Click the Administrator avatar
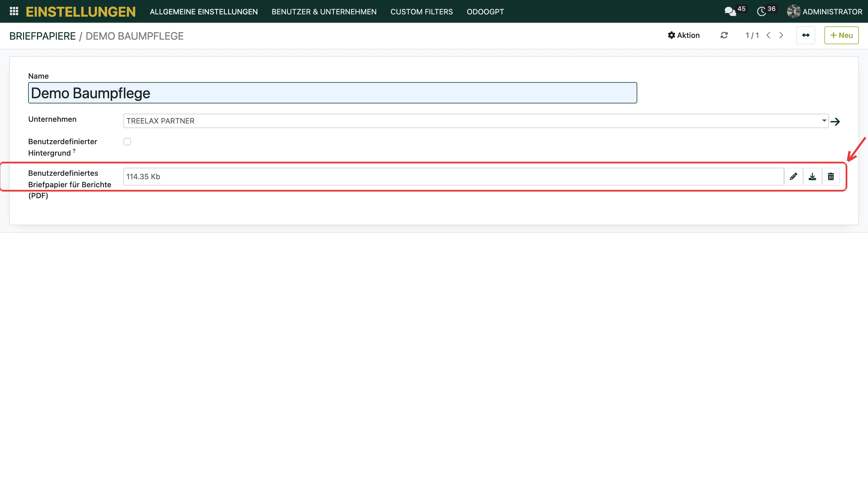Viewport: 868px width, 494px height. [794, 11]
